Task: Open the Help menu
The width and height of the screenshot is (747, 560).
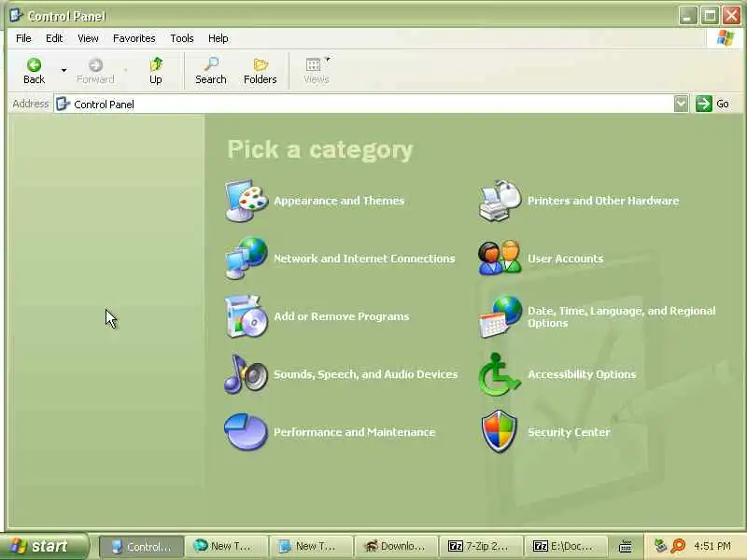Action: (218, 38)
